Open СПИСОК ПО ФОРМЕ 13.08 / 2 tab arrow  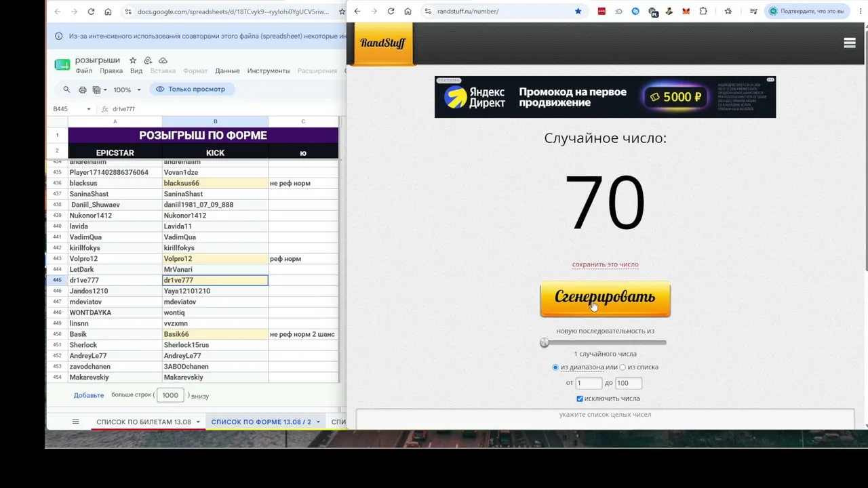(x=318, y=422)
